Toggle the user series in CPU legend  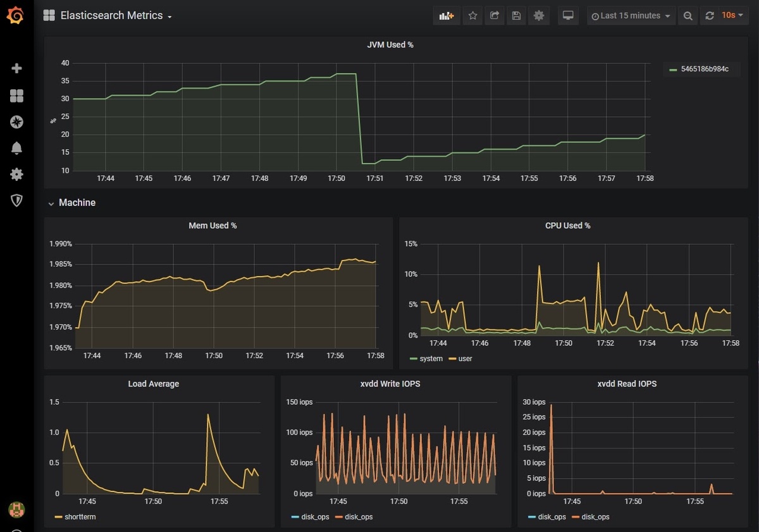tap(465, 359)
